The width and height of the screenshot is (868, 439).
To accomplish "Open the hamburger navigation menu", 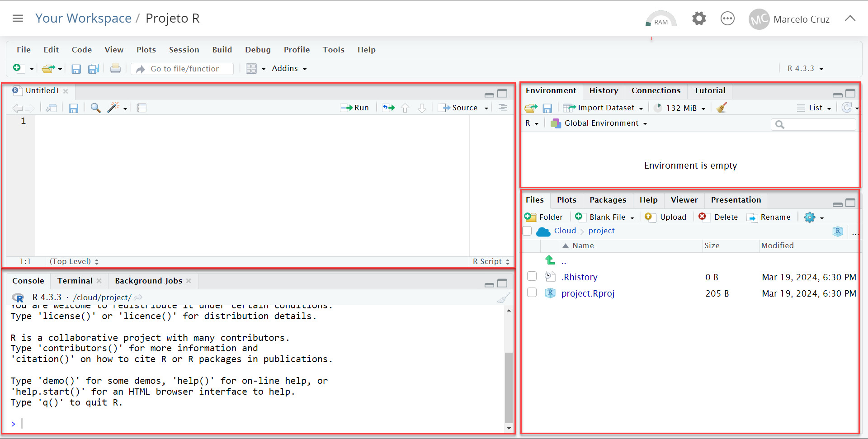I will (18, 18).
